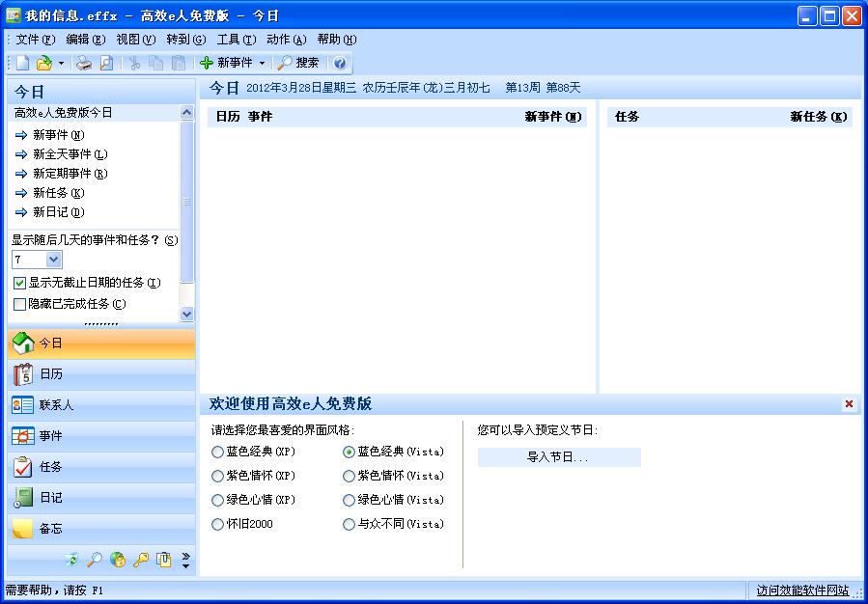
Task: Open the dropdown arrow beside open folder icon
Action: tap(61, 64)
